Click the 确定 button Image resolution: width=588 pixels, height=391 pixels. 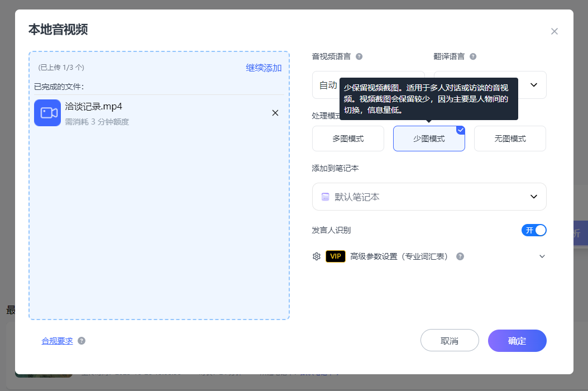point(517,341)
